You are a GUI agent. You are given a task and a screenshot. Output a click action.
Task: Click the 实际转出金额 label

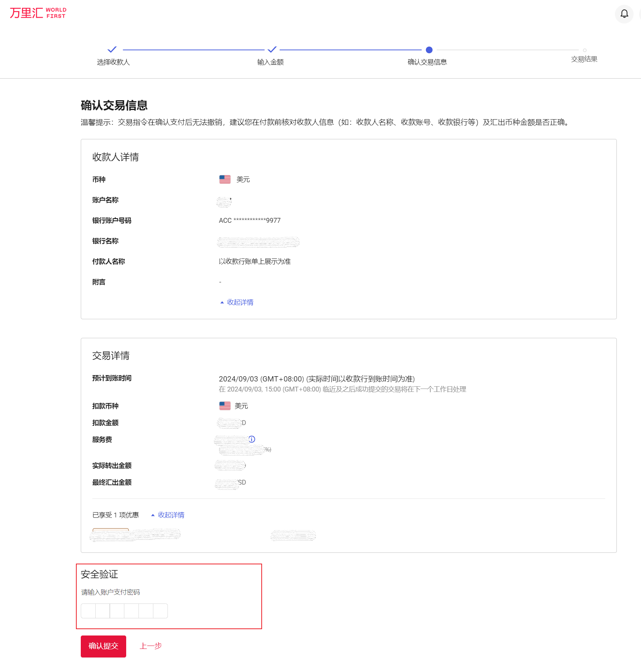click(x=112, y=466)
